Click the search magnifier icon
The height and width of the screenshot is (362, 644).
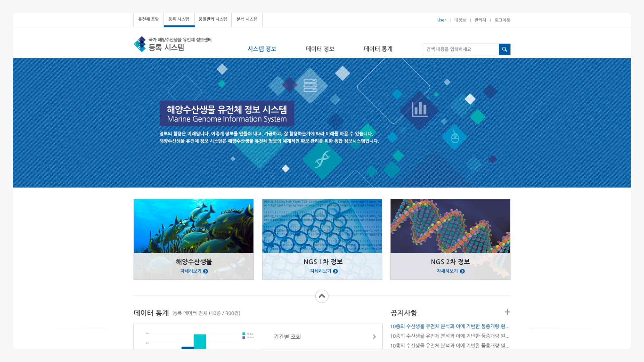coord(504,49)
